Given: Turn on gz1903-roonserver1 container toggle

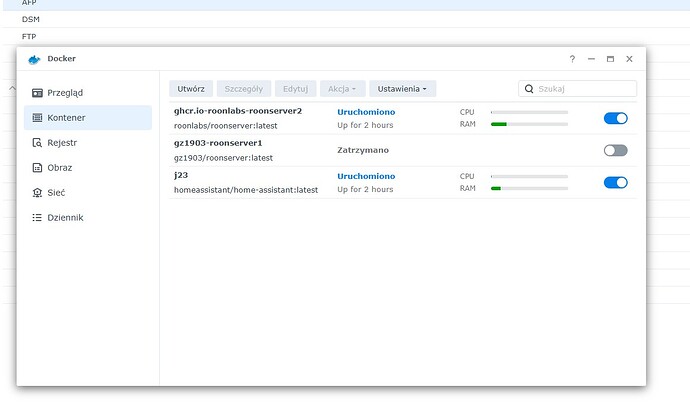Looking at the screenshot, I should pos(616,150).
